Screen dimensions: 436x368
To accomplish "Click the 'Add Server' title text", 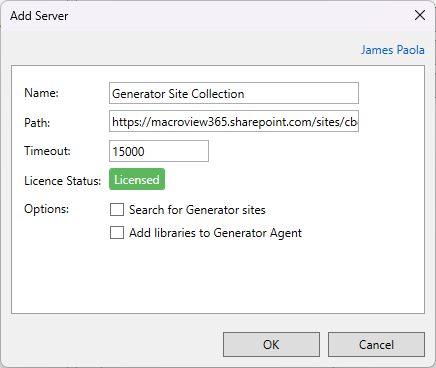I will click(39, 16).
